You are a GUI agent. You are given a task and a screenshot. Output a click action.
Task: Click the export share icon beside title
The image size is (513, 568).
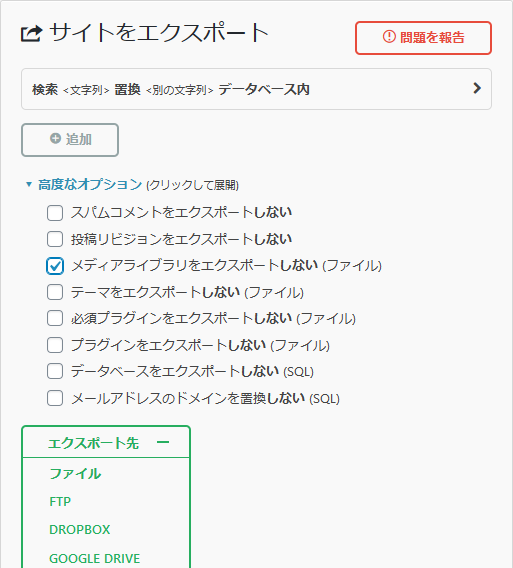(x=31, y=34)
